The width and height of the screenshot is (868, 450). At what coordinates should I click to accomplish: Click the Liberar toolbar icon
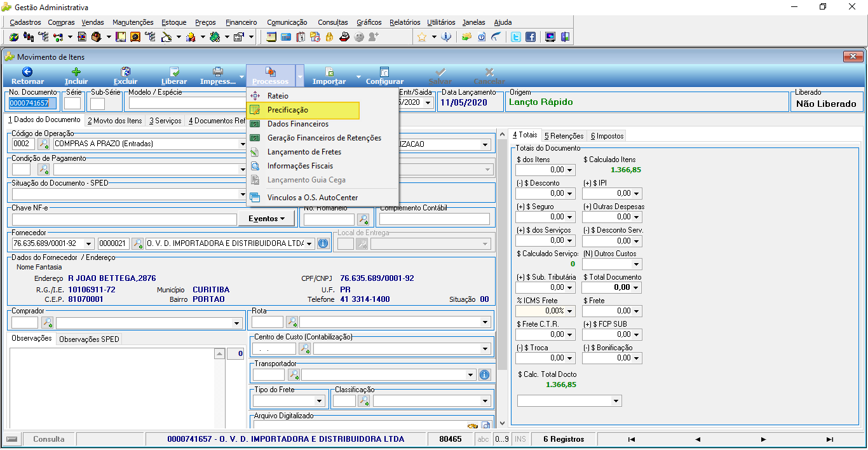pyautogui.click(x=174, y=72)
